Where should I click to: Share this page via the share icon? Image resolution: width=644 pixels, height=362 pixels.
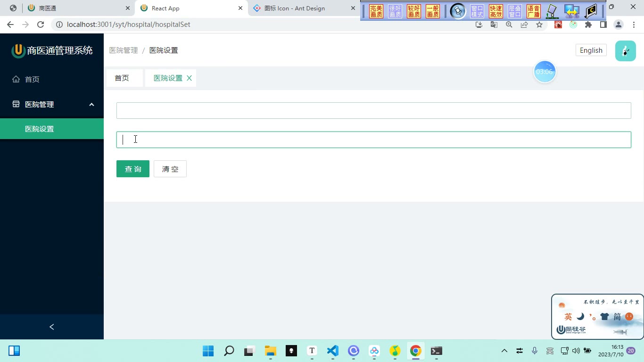pyautogui.click(x=524, y=25)
